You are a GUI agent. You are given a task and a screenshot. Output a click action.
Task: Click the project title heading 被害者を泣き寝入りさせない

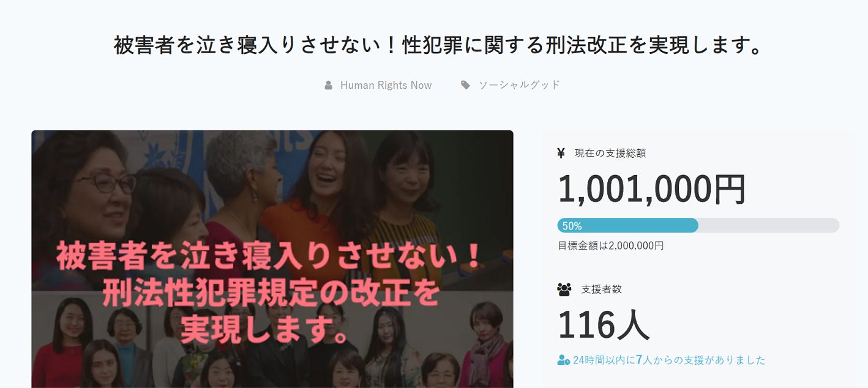point(438,46)
